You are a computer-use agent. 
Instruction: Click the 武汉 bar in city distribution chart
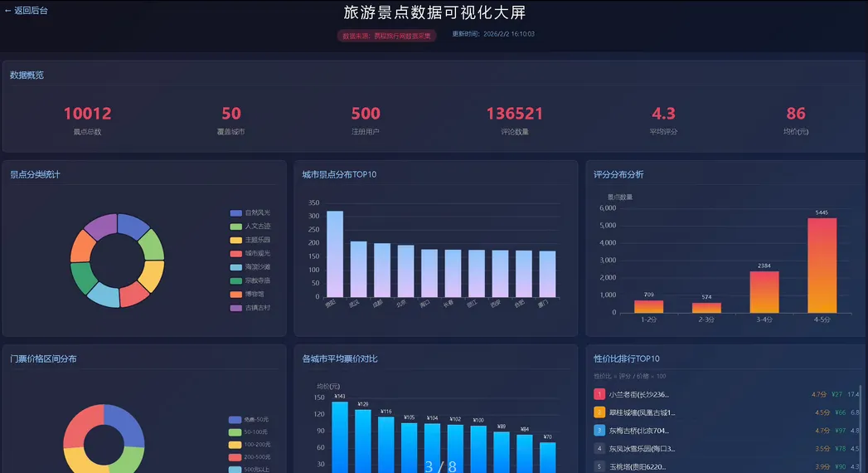coord(359,269)
